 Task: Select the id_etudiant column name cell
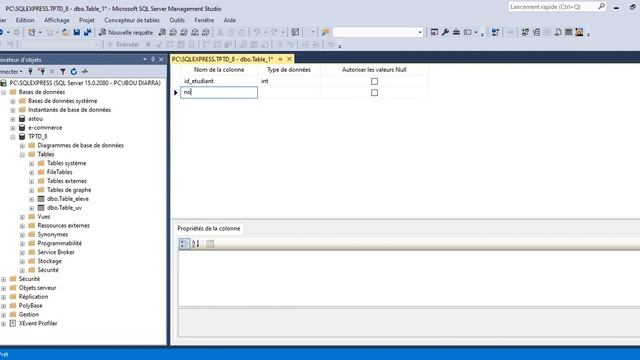pos(219,81)
